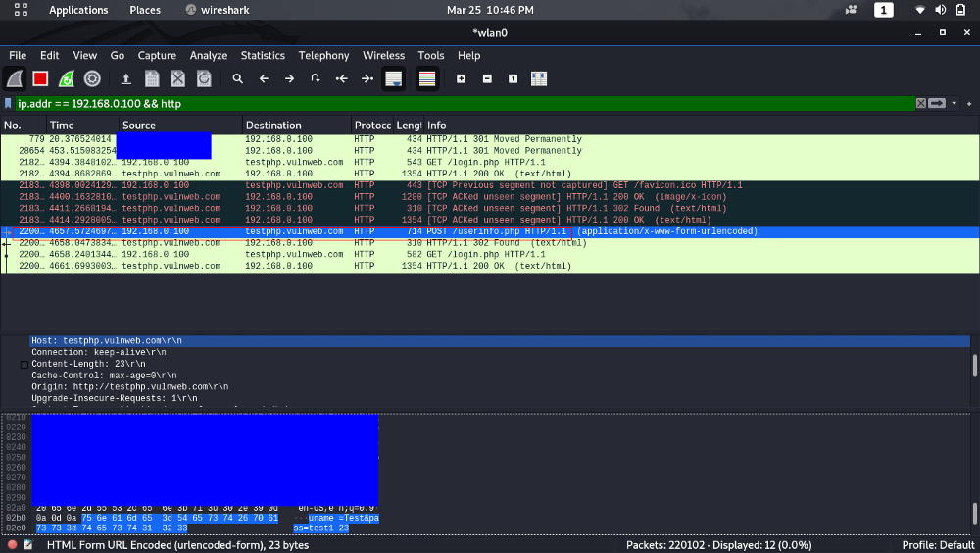The width and height of the screenshot is (980, 553).
Task: Sort by the Info column header
Action: (x=702, y=126)
